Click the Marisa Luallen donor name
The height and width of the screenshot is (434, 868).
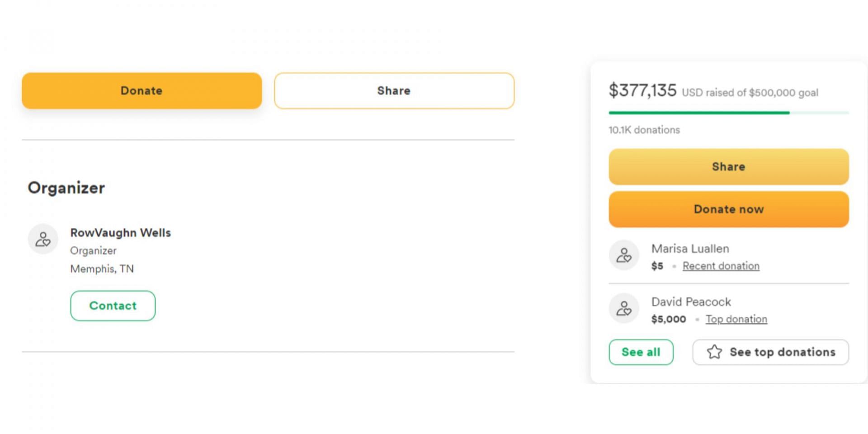690,249
